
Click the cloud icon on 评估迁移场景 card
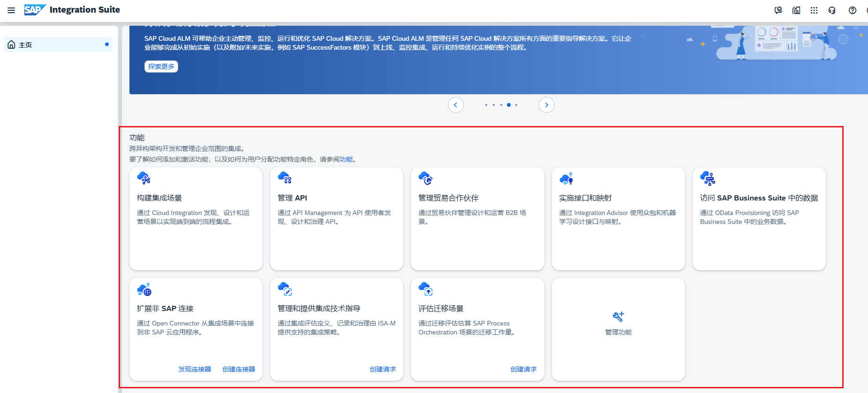pyautogui.click(x=425, y=289)
